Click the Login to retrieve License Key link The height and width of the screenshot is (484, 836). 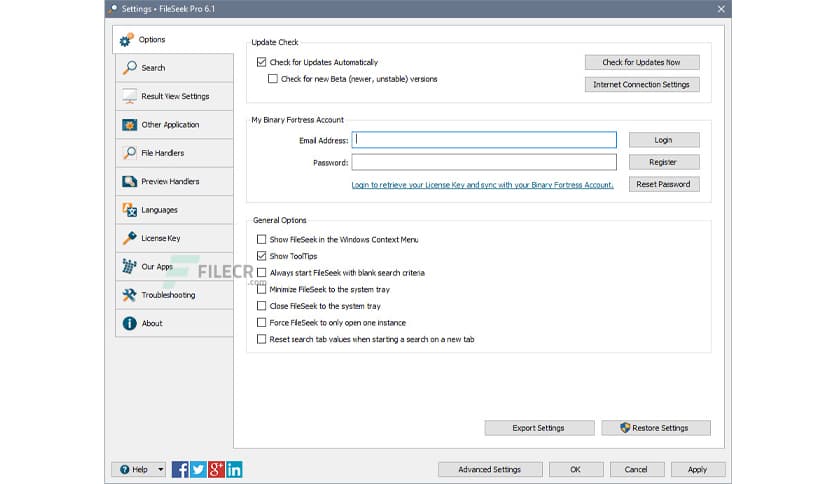tap(482, 185)
